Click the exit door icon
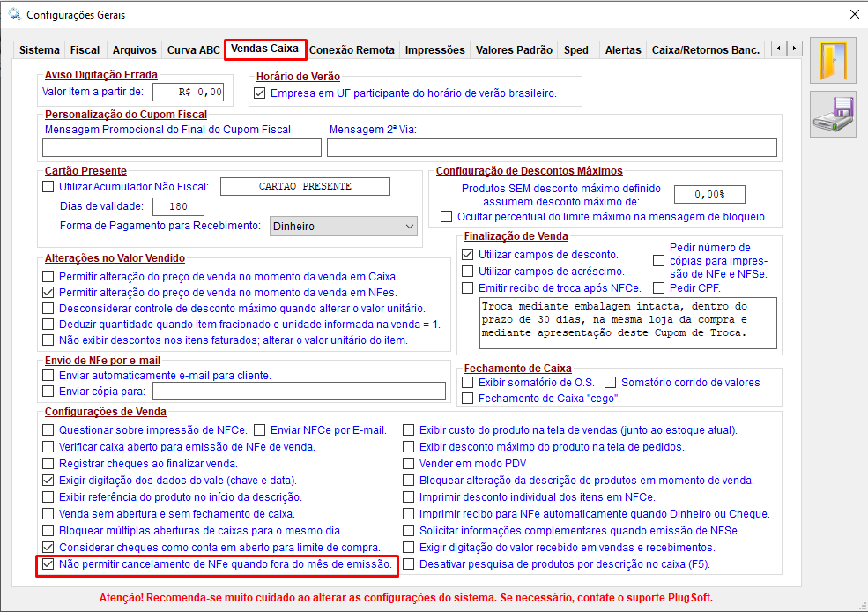Viewport: 868px width, 612px height. [833, 60]
